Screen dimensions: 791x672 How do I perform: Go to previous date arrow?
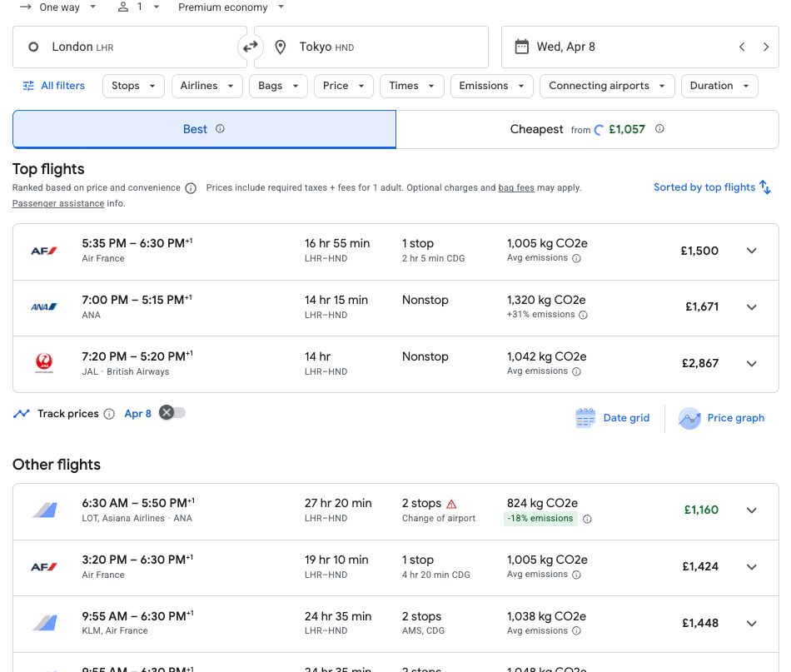[x=742, y=47]
